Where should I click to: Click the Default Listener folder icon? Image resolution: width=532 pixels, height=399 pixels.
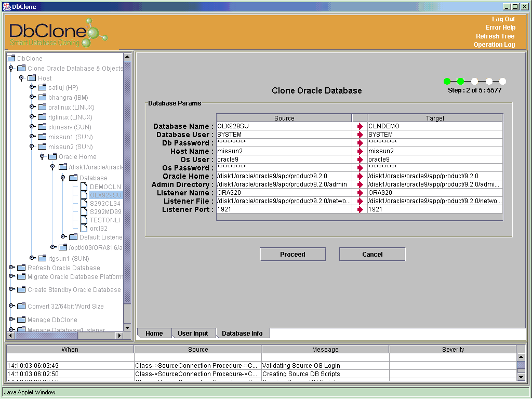pyautogui.click(x=73, y=237)
